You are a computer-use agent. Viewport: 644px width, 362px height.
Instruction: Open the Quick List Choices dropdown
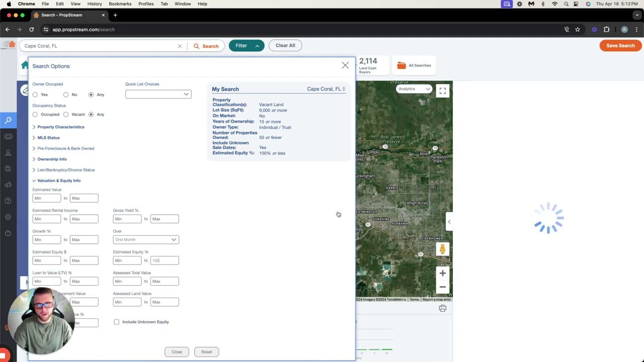158,95
